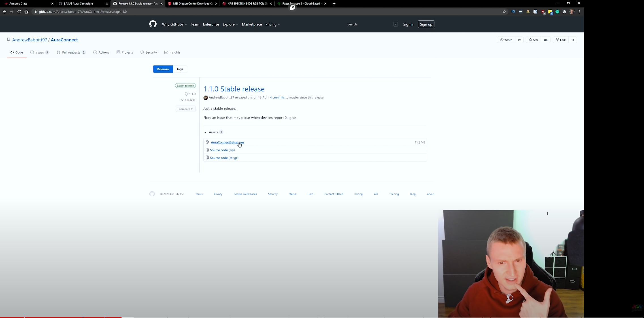Open the Code repository tab
The height and width of the screenshot is (318, 644).
tap(17, 52)
